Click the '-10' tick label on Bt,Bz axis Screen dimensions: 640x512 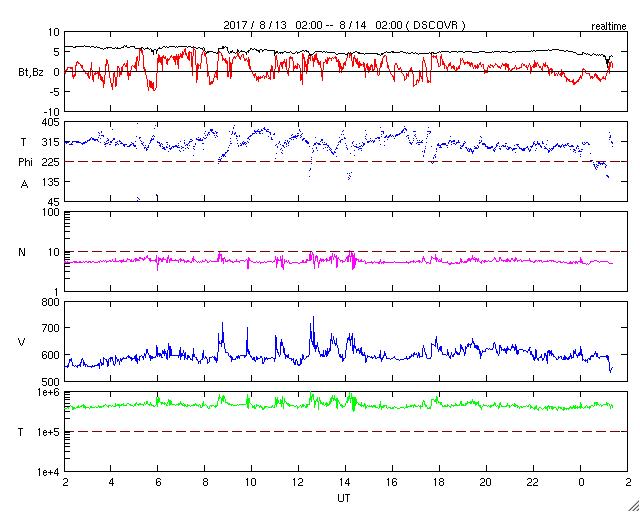(x=51, y=112)
